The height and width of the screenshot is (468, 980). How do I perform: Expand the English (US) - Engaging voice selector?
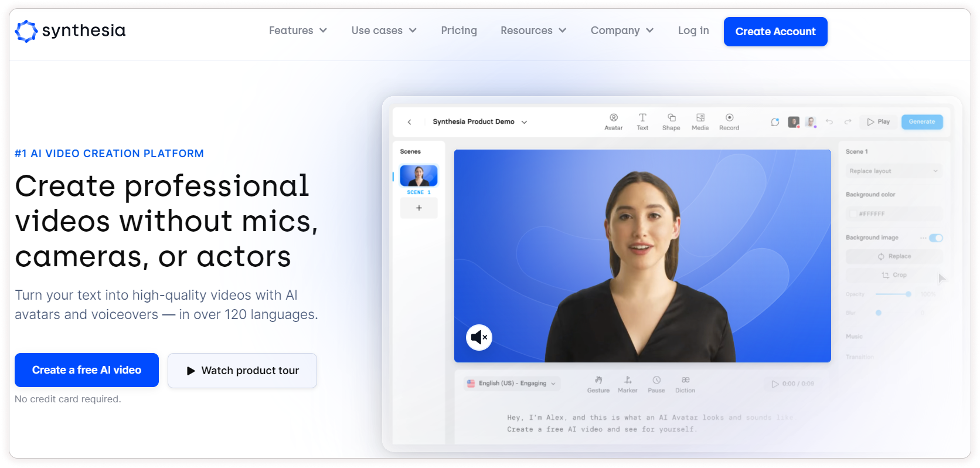click(512, 384)
